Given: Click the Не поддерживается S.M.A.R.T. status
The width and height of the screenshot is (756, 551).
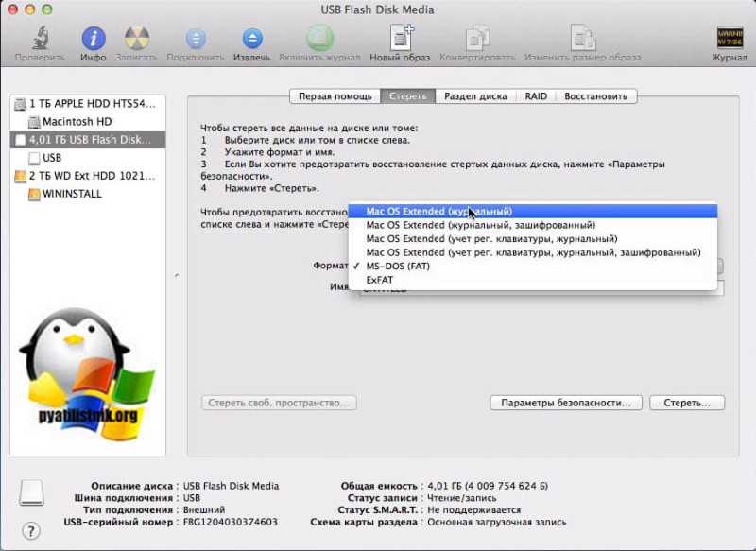Looking at the screenshot, I should (474, 510).
